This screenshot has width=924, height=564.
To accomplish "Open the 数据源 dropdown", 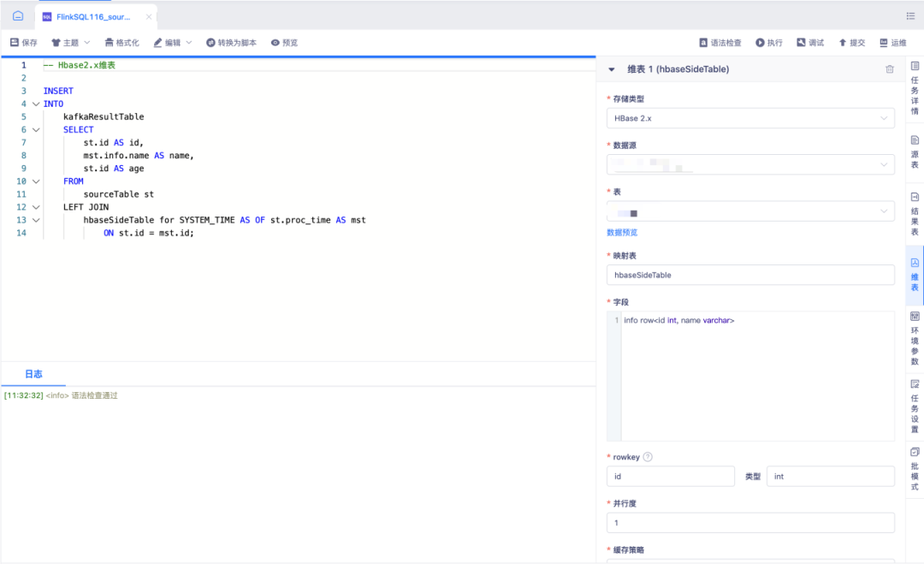I will [751, 164].
